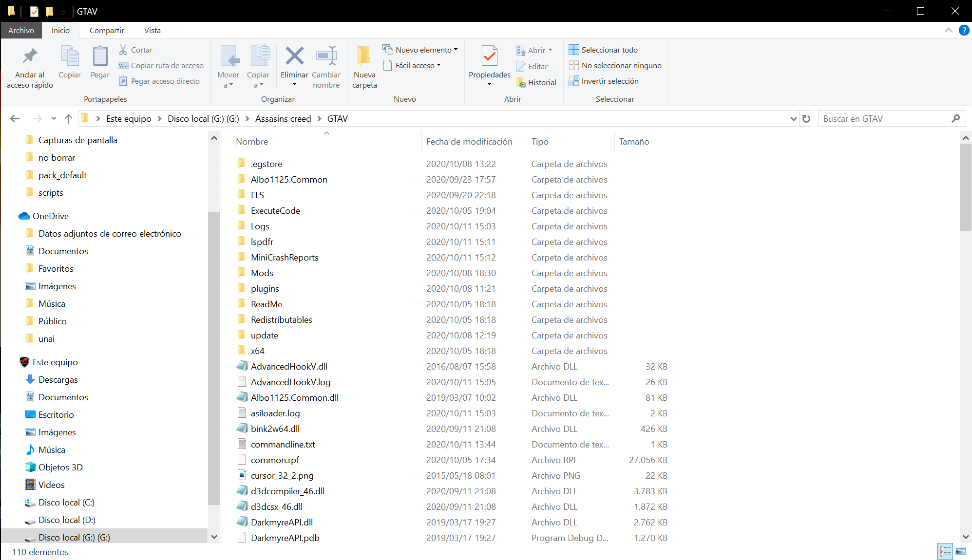972x560 pixels.
Task: Click the Cambiar nombre rename icon
Action: 326,56
